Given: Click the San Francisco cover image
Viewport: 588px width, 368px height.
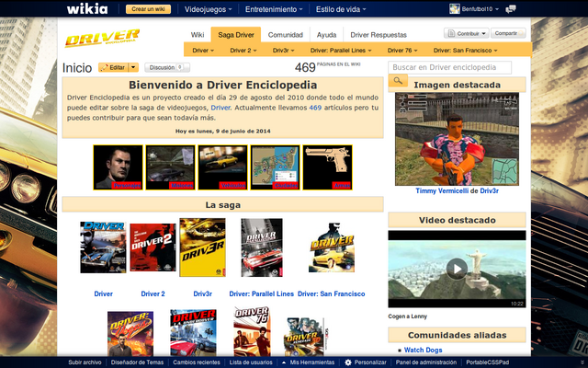Looking at the screenshot, I should click(x=332, y=247).
